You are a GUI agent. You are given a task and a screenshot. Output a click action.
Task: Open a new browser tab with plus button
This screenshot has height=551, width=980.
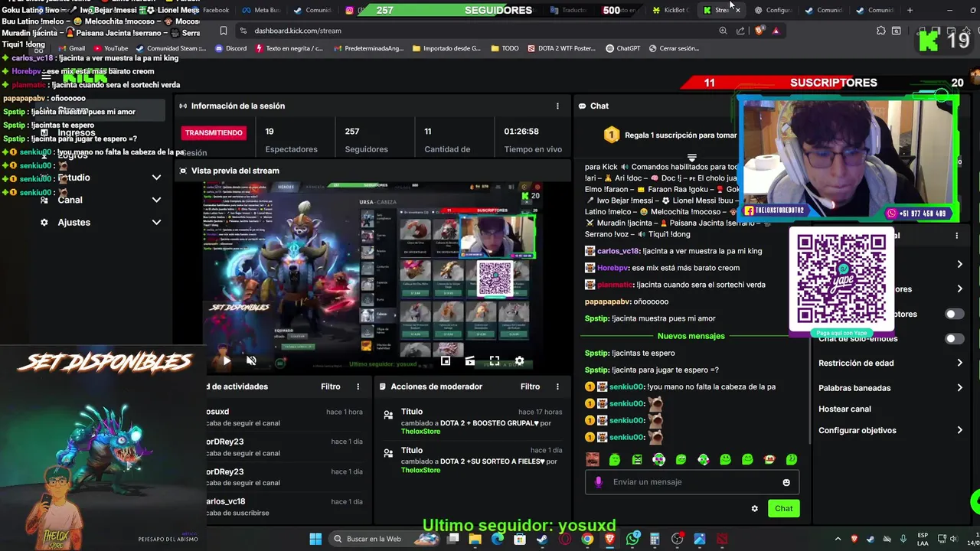(x=910, y=10)
